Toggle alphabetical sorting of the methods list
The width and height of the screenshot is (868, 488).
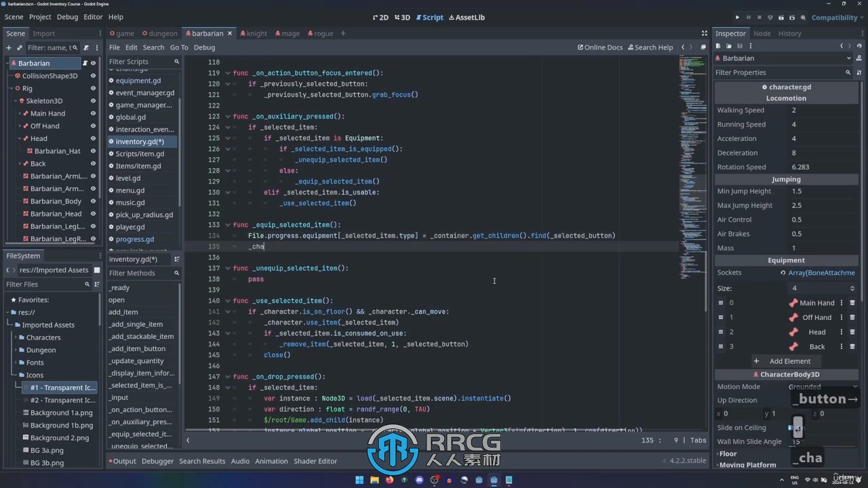click(x=177, y=259)
